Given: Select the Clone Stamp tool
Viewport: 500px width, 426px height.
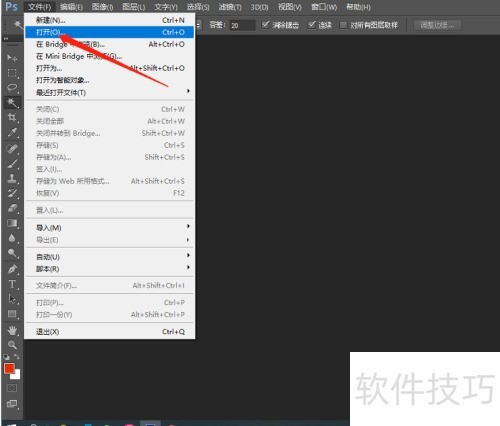Looking at the screenshot, I should pos(12,179).
